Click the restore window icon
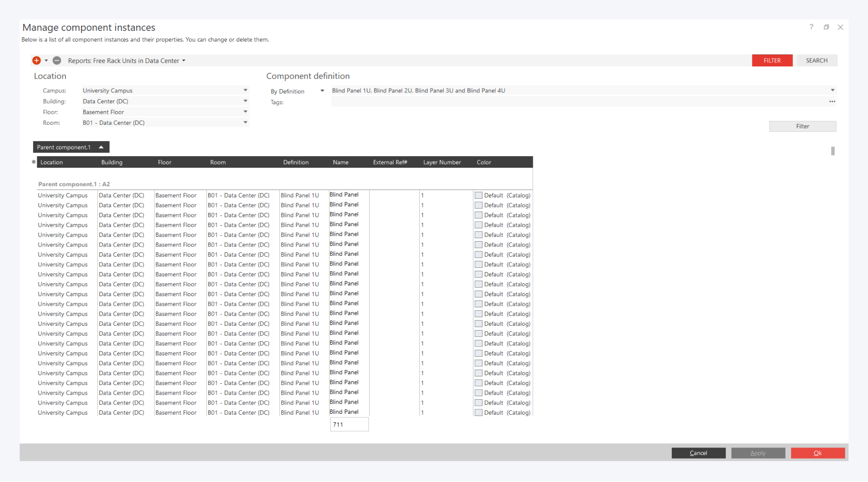 (826, 27)
